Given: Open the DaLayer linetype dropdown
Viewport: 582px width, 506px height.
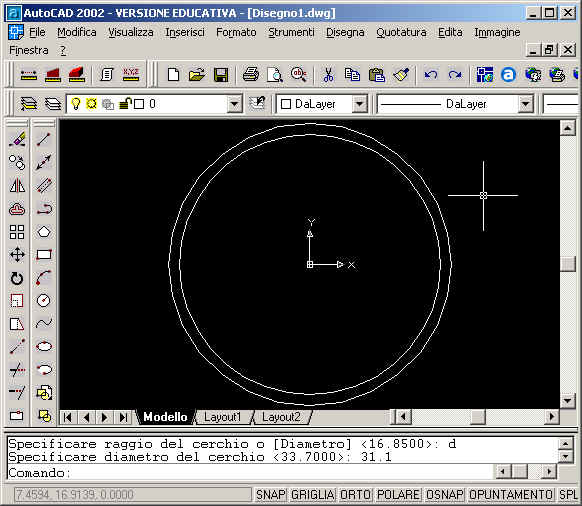Looking at the screenshot, I should pyautogui.click(x=525, y=104).
